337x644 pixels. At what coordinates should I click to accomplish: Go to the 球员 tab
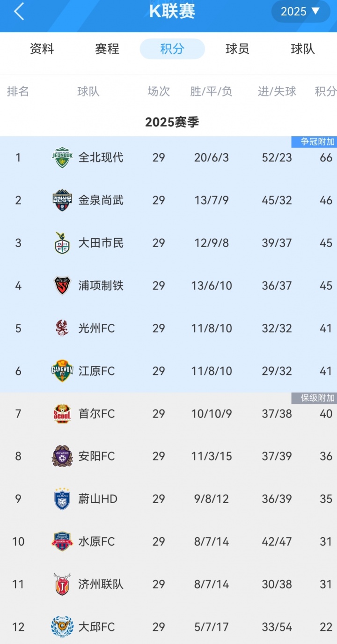click(x=237, y=49)
